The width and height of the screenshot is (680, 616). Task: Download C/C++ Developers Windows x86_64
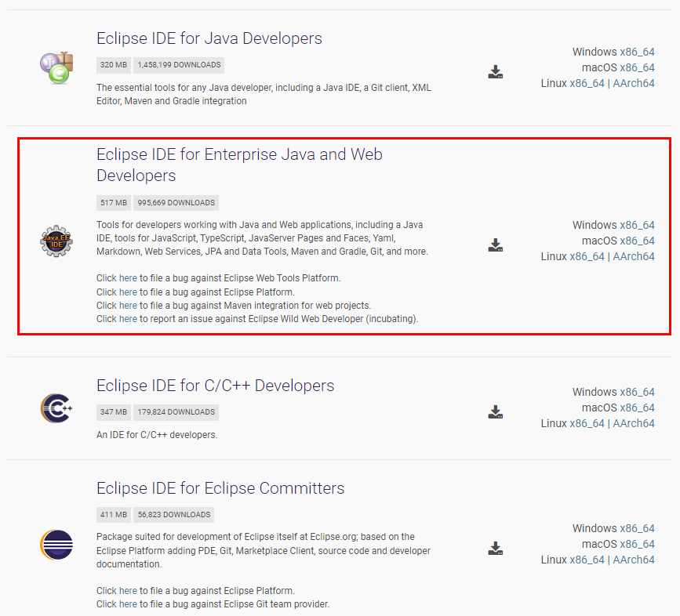click(637, 392)
